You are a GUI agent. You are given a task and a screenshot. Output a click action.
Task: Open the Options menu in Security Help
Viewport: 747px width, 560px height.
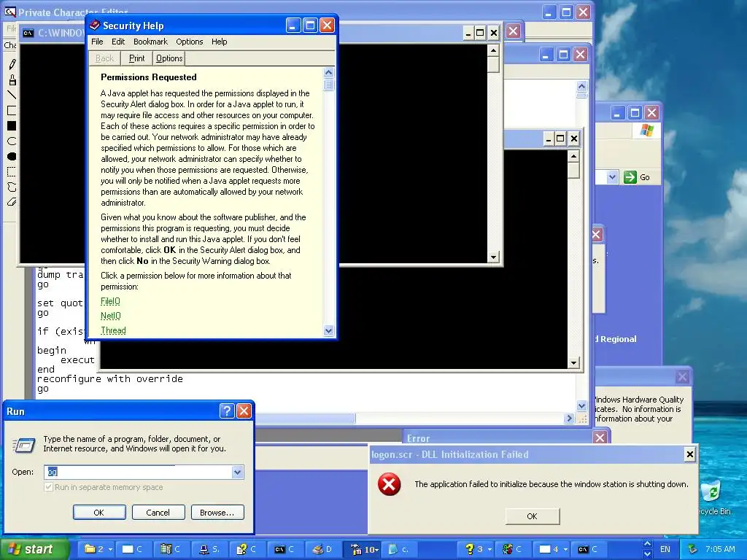(190, 42)
